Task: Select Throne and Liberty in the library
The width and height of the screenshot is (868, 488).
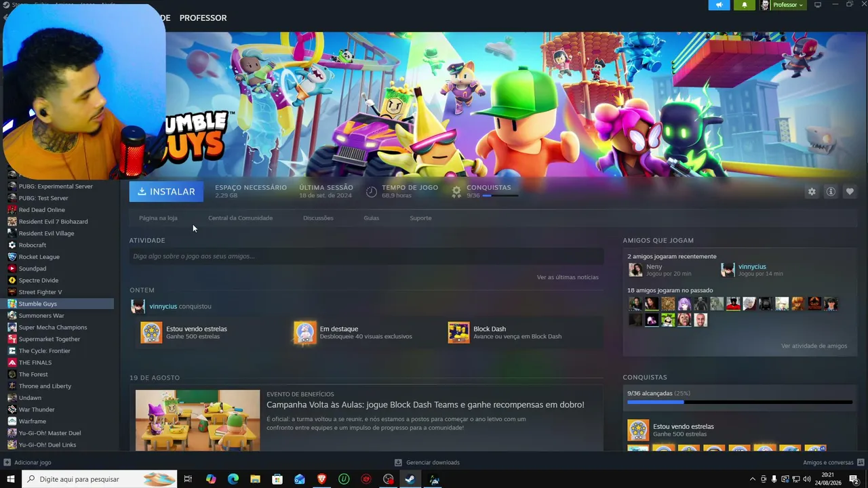Action: (x=60, y=386)
